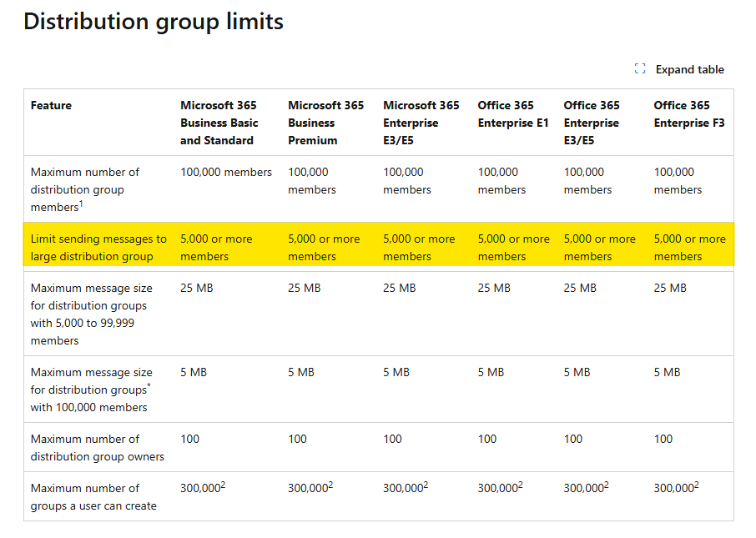Image resolution: width=756 pixels, height=538 pixels.
Task: Click the Microsoft 365 Enterprise E3/E5 header
Action: (421, 123)
